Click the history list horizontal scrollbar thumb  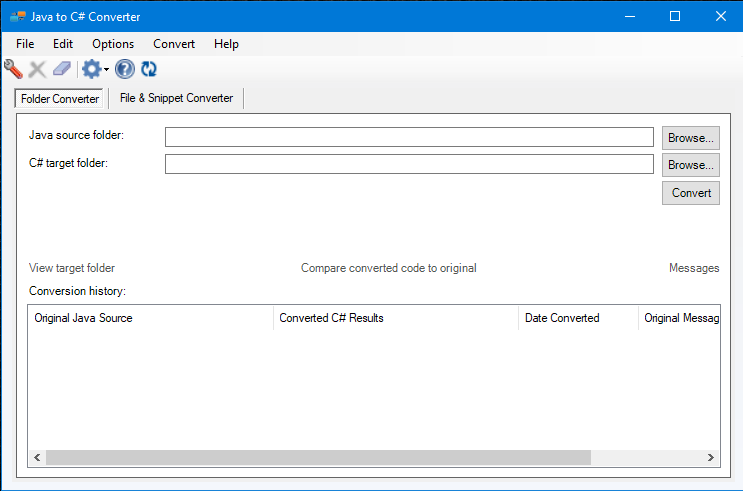[318, 457]
